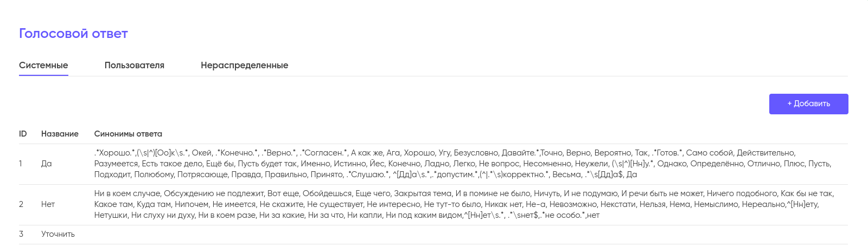Click the Голосовой ответ page heading
868x246 pixels.
click(x=73, y=34)
